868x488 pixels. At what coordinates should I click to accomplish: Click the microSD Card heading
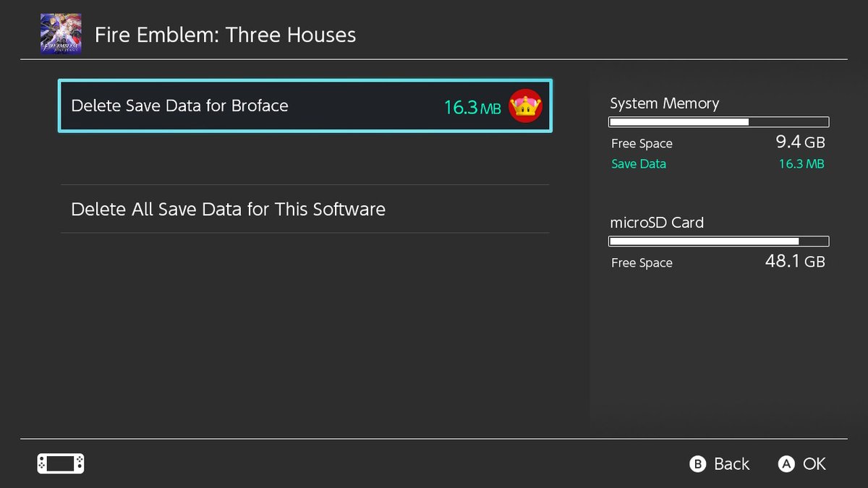coord(657,223)
